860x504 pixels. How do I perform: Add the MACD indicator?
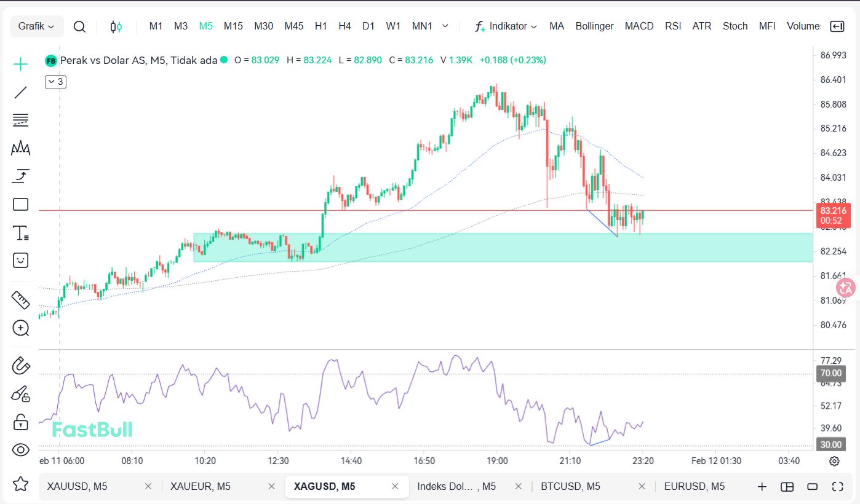[x=639, y=26]
